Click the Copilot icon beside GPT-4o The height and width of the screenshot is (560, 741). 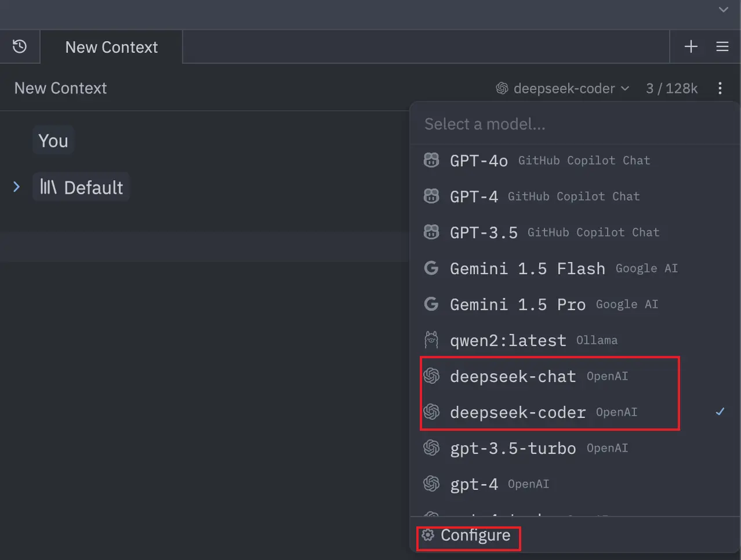click(431, 161)
